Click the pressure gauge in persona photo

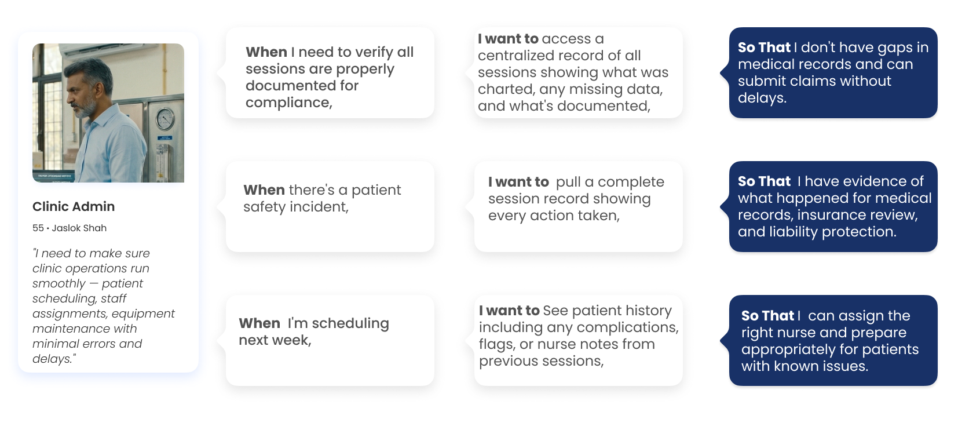[165, 119]
